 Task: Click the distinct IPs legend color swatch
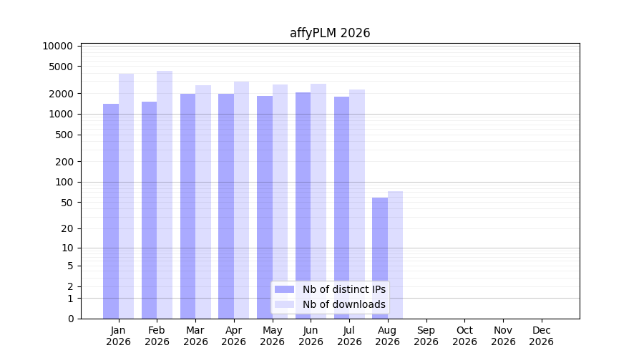pyautogui.click(x=284, y=289)
